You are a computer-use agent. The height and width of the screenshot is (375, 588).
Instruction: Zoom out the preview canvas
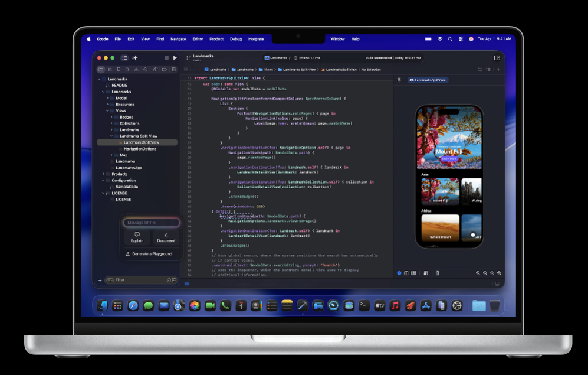pos(478,273)
